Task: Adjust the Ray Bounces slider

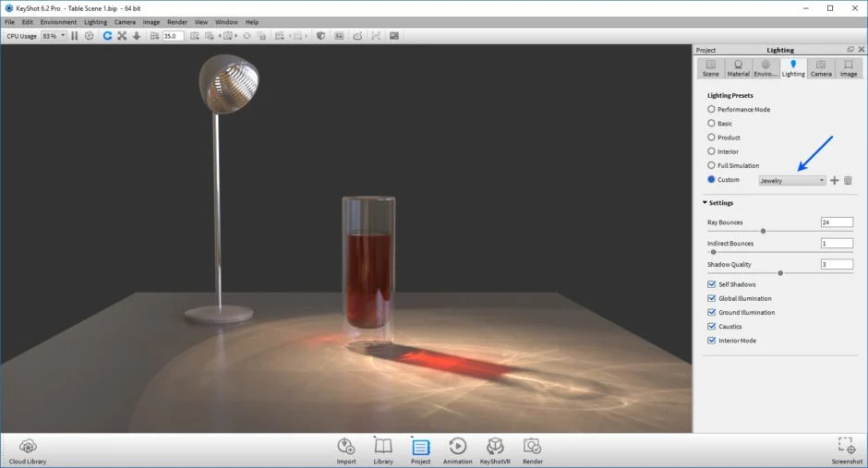Action: click(x=763, y=231)
